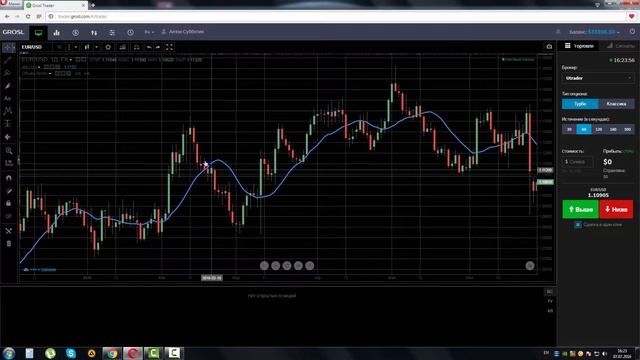Expand the chart style dropdown arrow
The height and width of the screenshot is (360, 640).
point(97,47)
